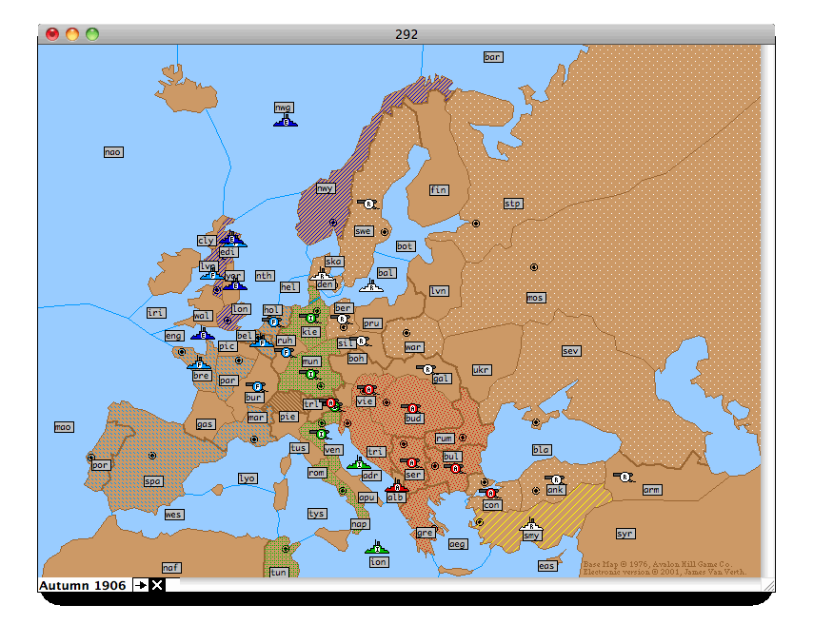The height and width of the screenshot is (644, 813).
Task: Select the English fleet next to eng
Action: click(203, 335)
